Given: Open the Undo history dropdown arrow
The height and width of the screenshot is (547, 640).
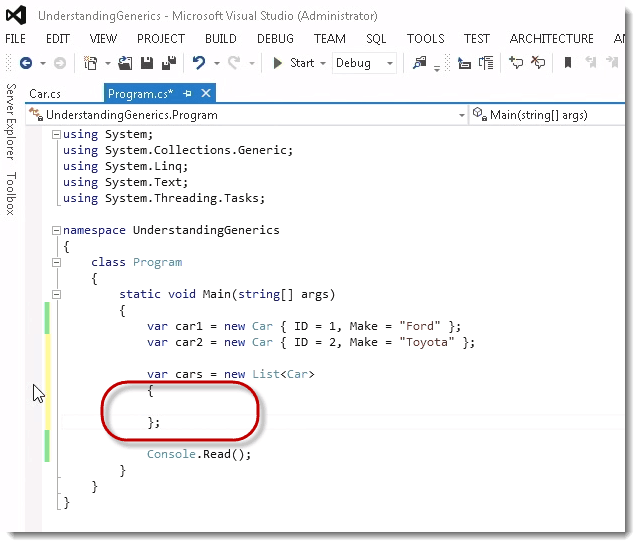Looking at the screenshot, I should pos(217,63).
